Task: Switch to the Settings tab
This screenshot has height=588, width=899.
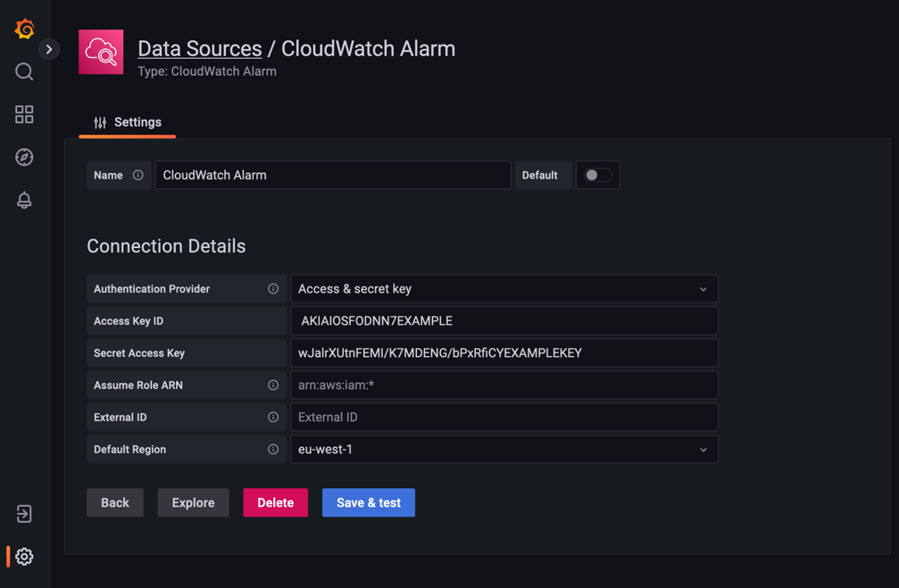Action: click(127, 122)
